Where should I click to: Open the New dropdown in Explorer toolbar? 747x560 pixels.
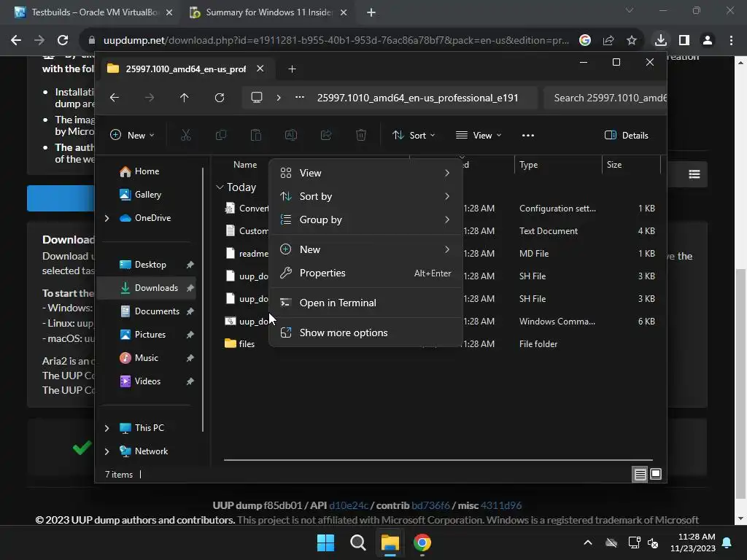pos(132,135)
